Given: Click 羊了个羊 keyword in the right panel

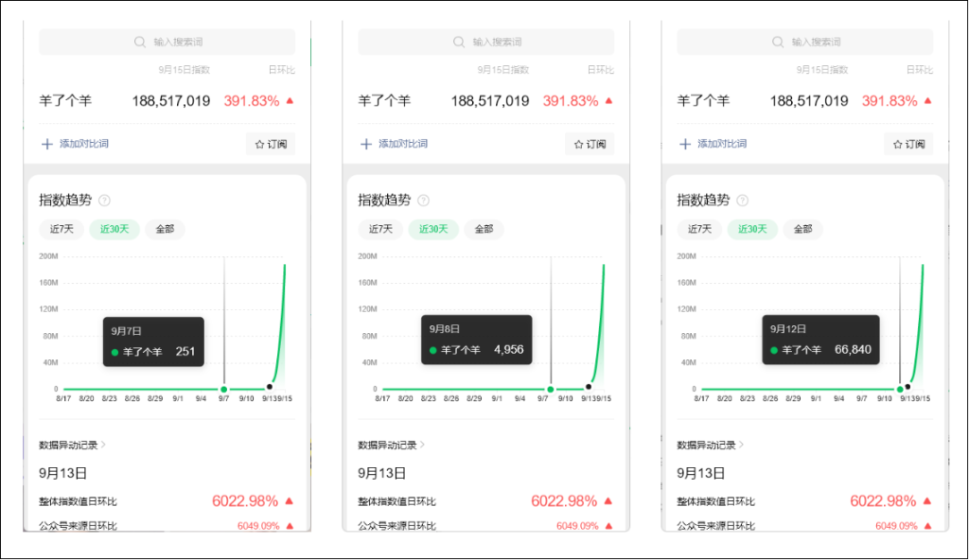Looking at the screenshot, I should [x=703, y=101].
